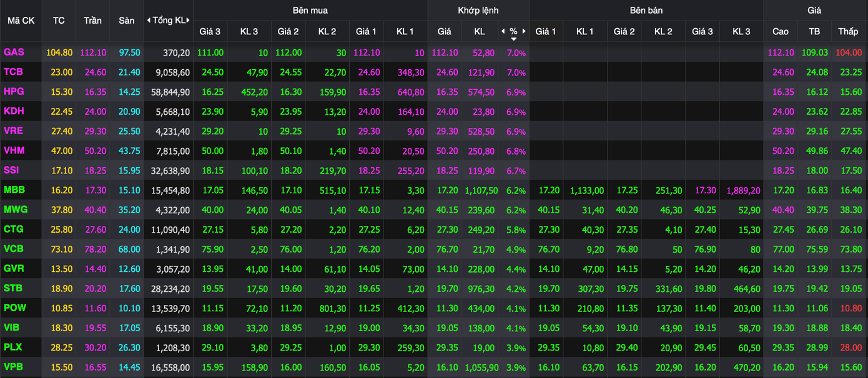868x378 pixels.
Task: Click the right arrow beside Tổng KL
Action: 188,21
